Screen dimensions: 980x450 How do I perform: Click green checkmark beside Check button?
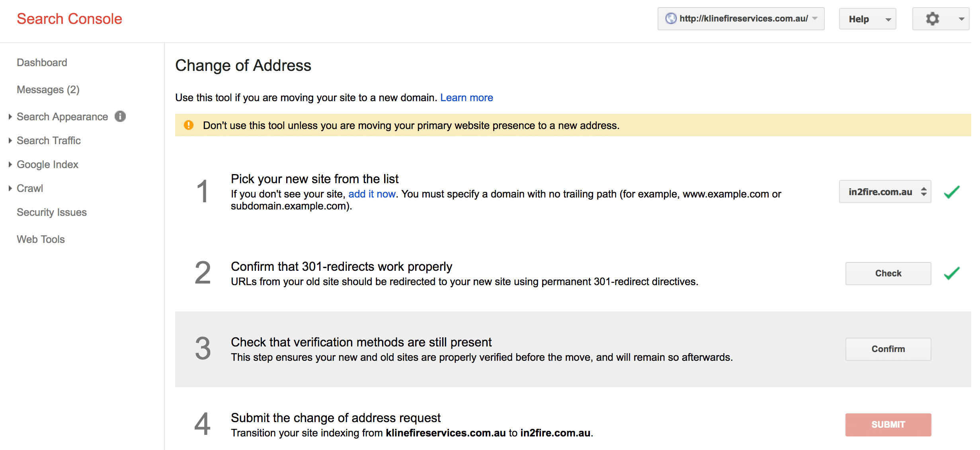point(952,273)
